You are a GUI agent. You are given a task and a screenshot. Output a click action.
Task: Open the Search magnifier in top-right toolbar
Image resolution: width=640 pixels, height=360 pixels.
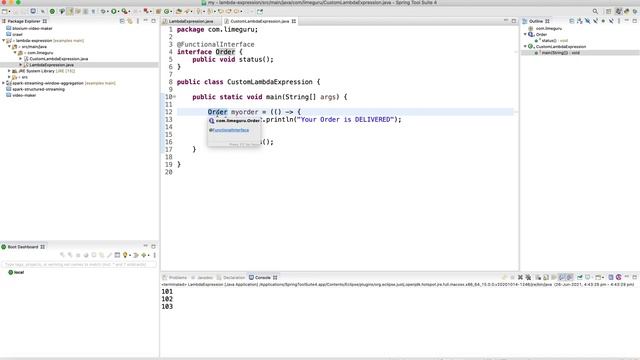pyautogui.click(x=595, y=11)
